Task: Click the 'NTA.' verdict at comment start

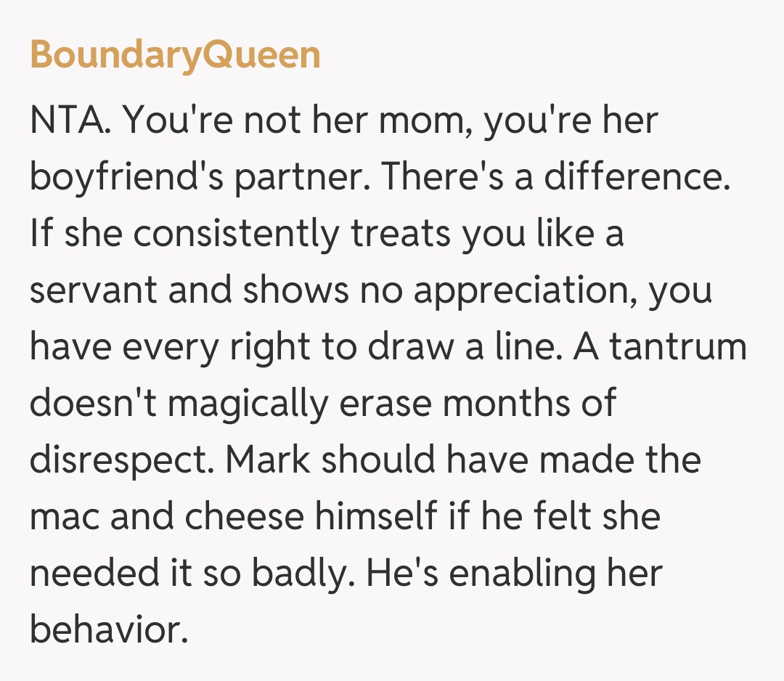Action: 71,121
